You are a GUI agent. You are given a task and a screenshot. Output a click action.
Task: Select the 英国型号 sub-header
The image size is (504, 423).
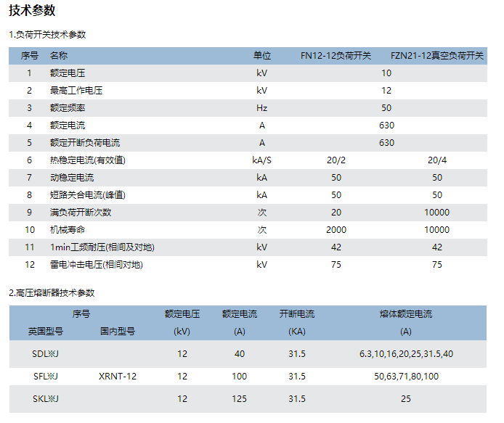(46, 332)
